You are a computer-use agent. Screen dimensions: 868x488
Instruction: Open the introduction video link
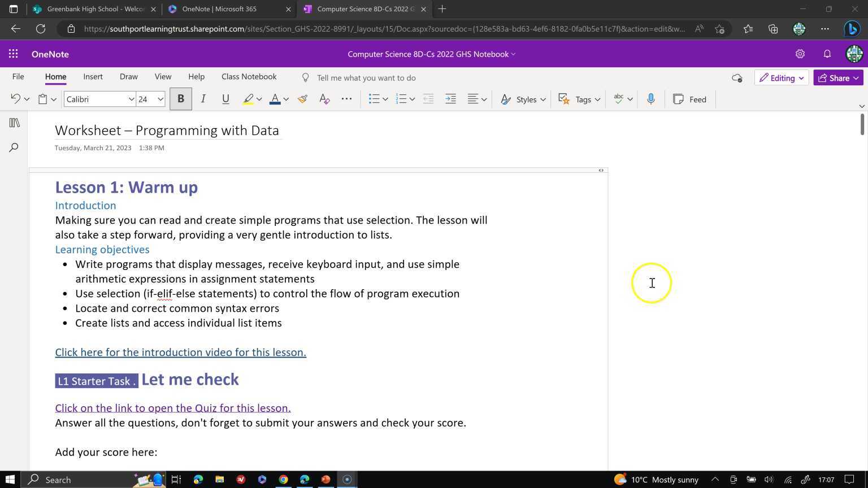pyautogui.click(x=181, y=352)
